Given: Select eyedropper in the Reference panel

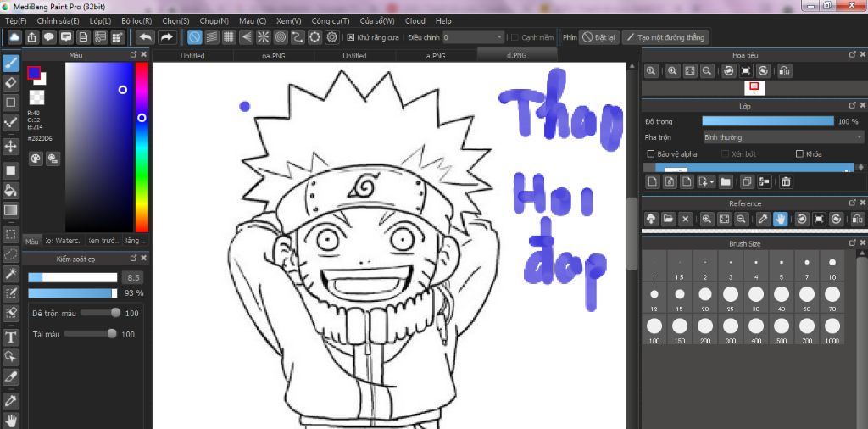Looking at the screenshot, I should [763, 219].
